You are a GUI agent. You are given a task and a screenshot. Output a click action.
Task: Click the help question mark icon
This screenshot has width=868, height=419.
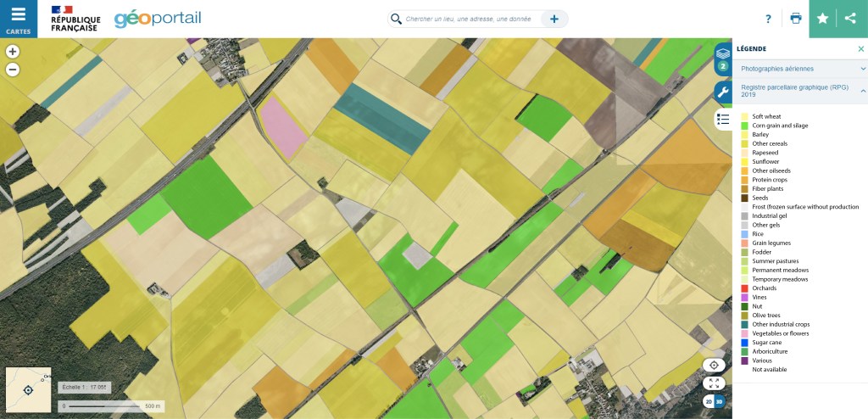pyautogui.click(x=768, y=19)
